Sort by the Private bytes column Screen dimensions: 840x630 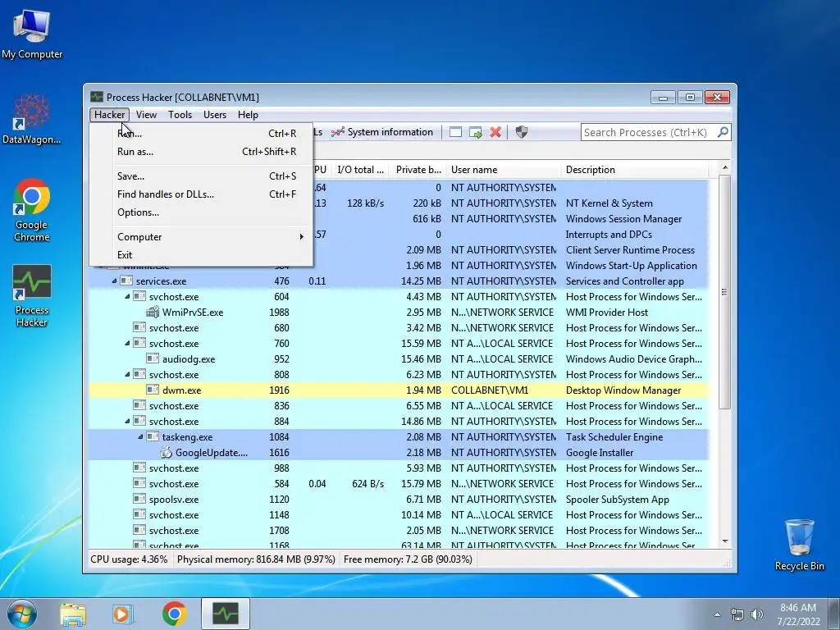(x=418, y=170)
